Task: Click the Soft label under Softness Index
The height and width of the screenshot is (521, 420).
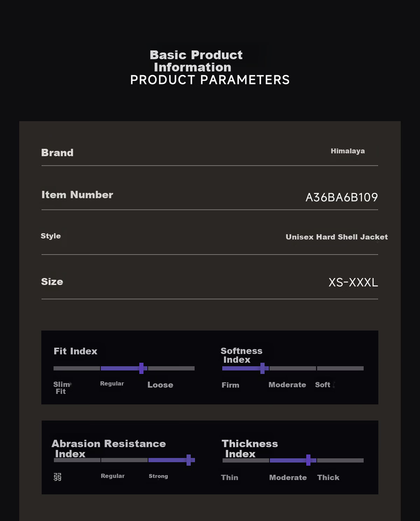Action: [323, 385]
